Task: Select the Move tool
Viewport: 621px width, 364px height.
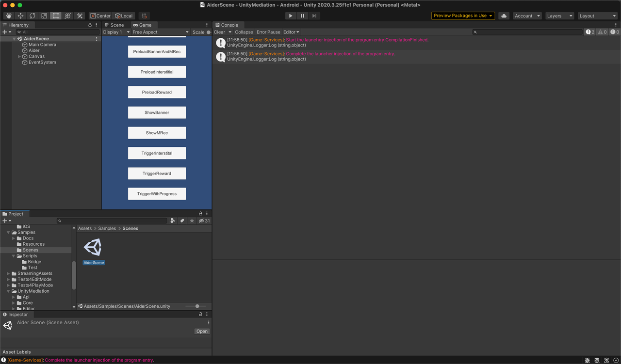Action: (x=20, y=16)
